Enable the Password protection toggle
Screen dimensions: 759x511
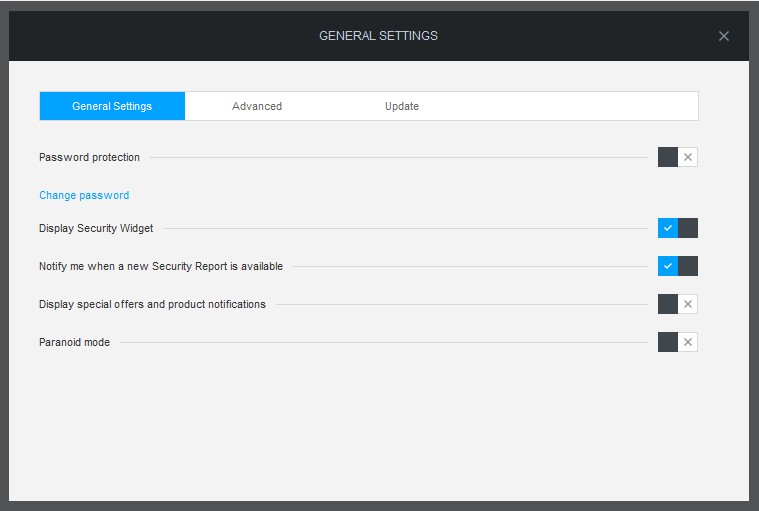point(678,157)
